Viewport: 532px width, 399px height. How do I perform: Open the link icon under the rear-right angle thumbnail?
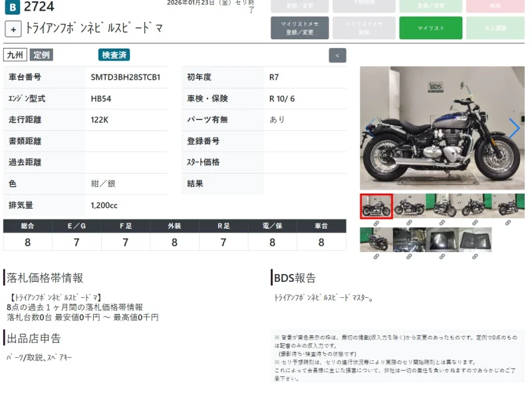(x=507, y=223)
